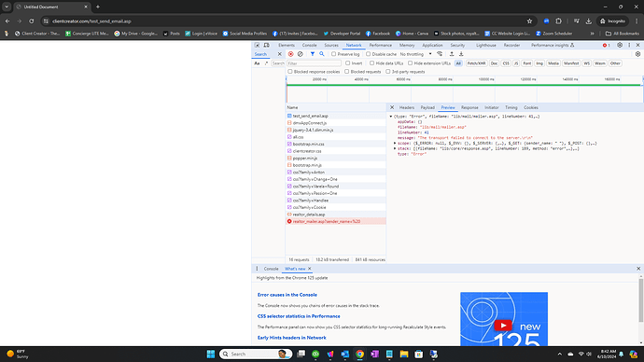Click the network timeline overview bar
644x362 pixels.
coord(464,85)
